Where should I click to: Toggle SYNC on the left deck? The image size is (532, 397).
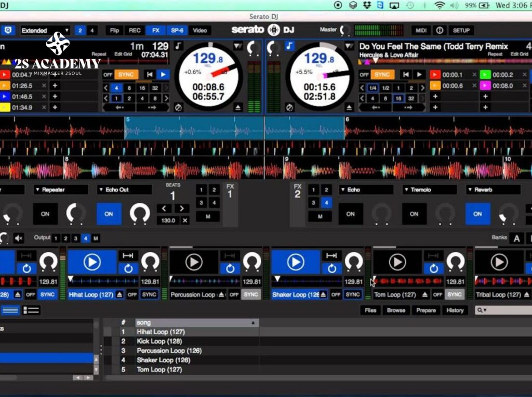click(126, 75)
